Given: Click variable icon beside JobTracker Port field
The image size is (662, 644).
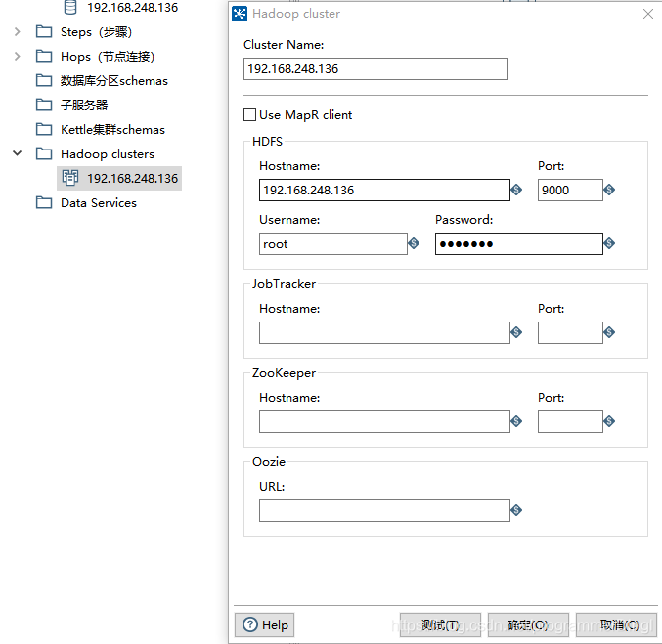Looking at the screenshot, I should [609, 332].
